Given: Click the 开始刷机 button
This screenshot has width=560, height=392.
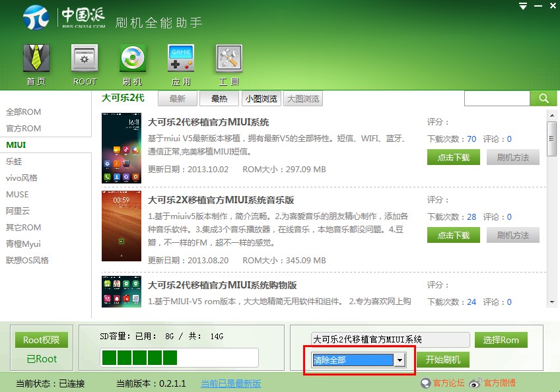Looking at the screenshot, I should (443, 360).
